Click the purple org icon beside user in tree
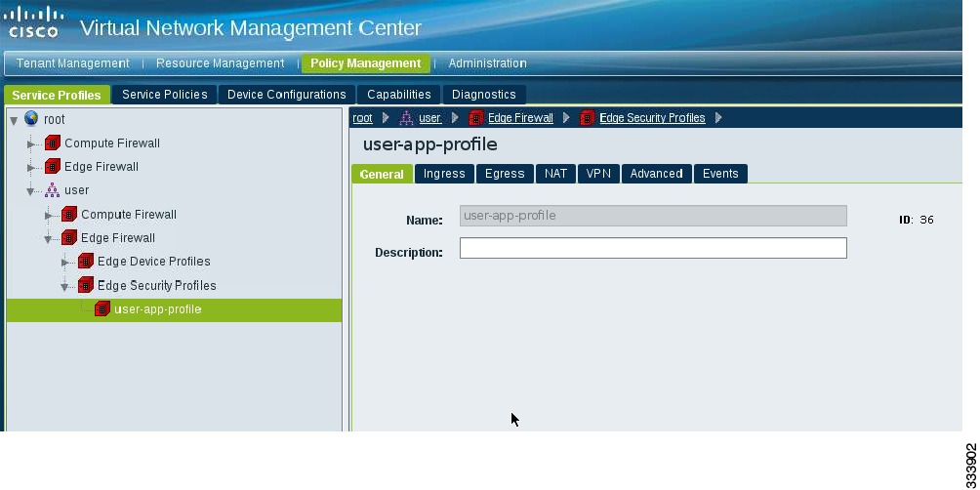 53,190
